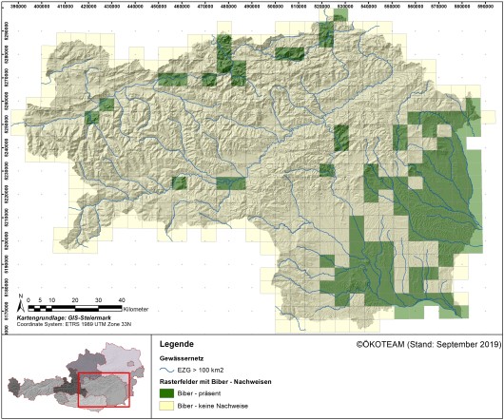Screen dimensions: 504x420
Task: Select the pale yellow keine Nachweise swatch
Action: (166, 406)
